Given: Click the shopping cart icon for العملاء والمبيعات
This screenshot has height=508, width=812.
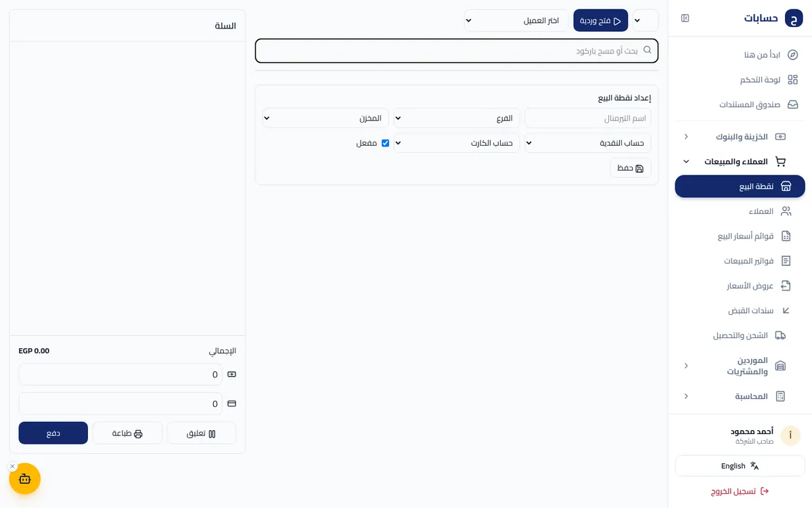Looking at the screenshot, I should tap(780, 162).
